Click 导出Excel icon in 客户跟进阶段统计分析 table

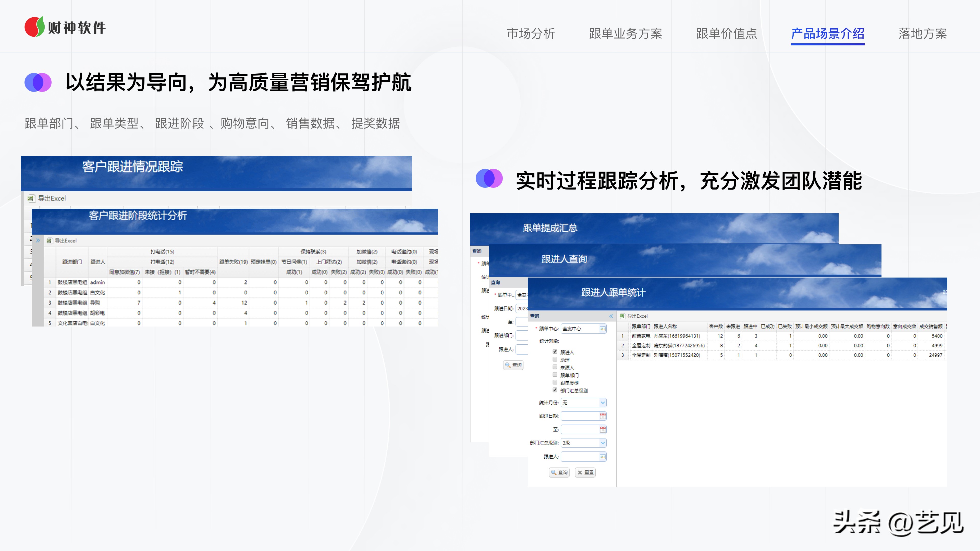point(50,241)
